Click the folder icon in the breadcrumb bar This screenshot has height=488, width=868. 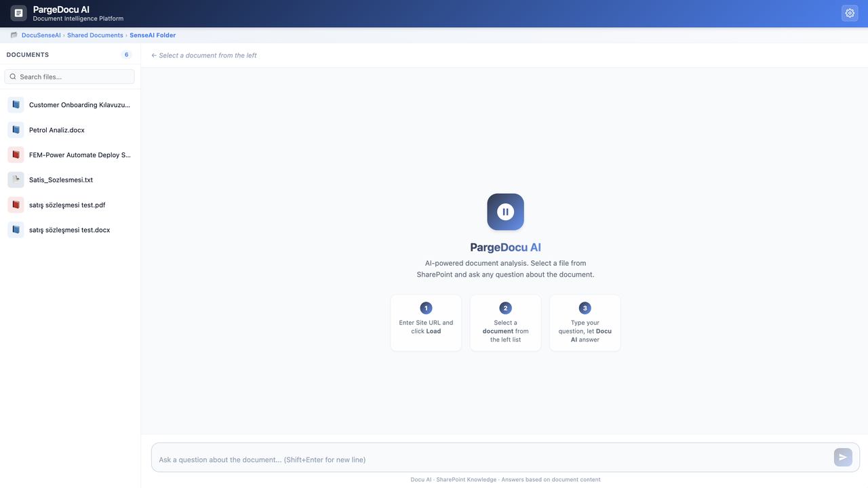[14, 35]
